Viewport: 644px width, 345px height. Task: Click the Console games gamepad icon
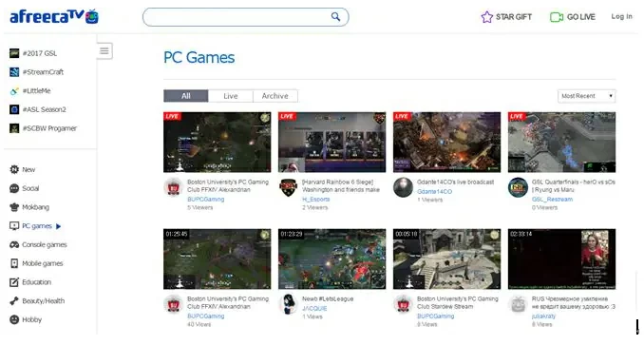(x=14, y=244)
